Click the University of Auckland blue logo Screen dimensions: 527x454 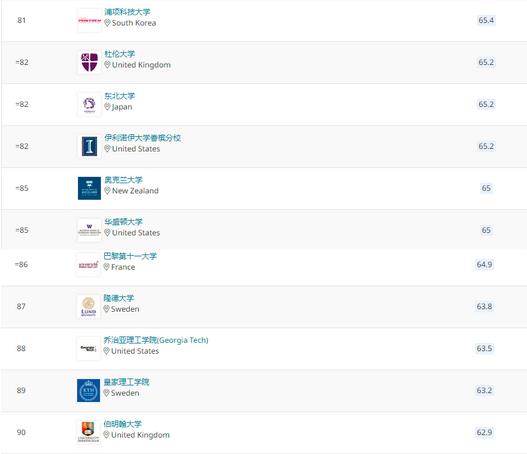(89, 188)
